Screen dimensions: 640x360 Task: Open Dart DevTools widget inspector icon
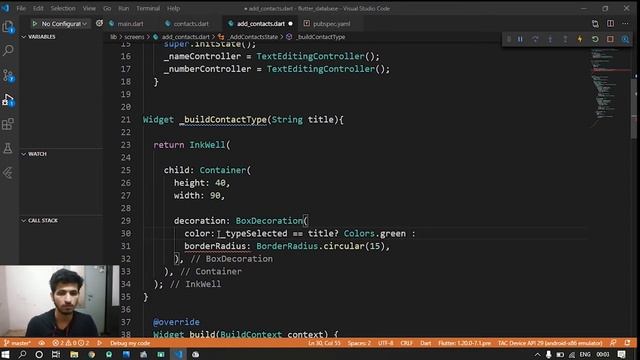[625, 39]
